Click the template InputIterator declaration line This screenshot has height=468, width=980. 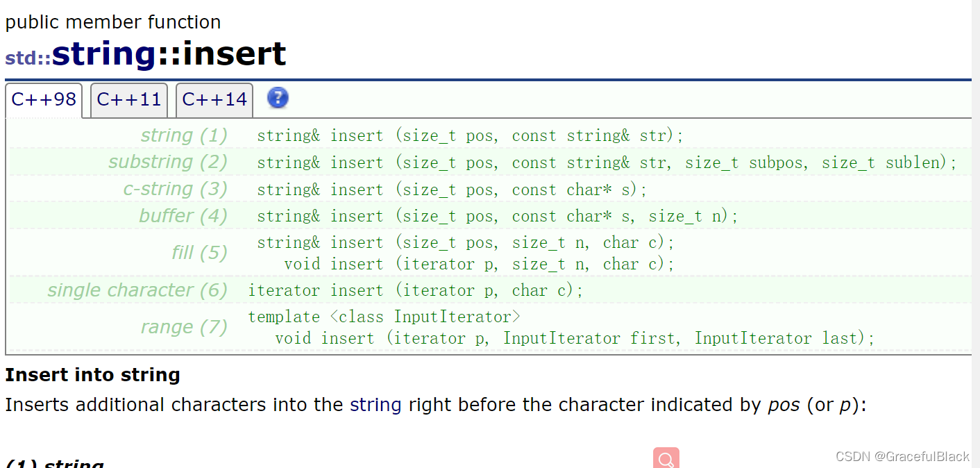385,317
